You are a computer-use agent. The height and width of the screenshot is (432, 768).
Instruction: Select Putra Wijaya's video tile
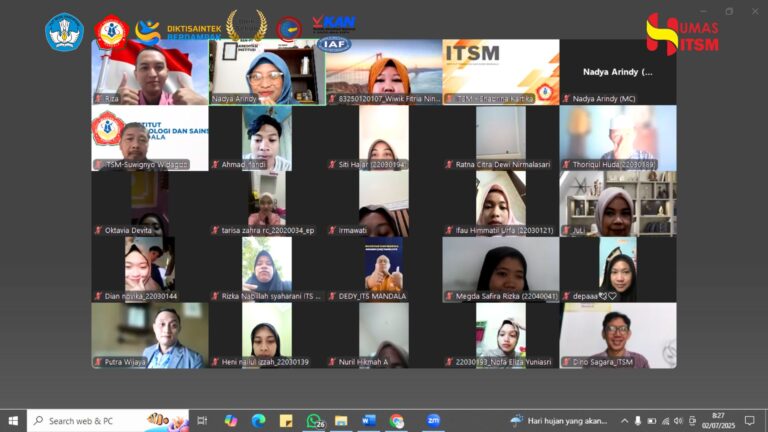(150, 336)
